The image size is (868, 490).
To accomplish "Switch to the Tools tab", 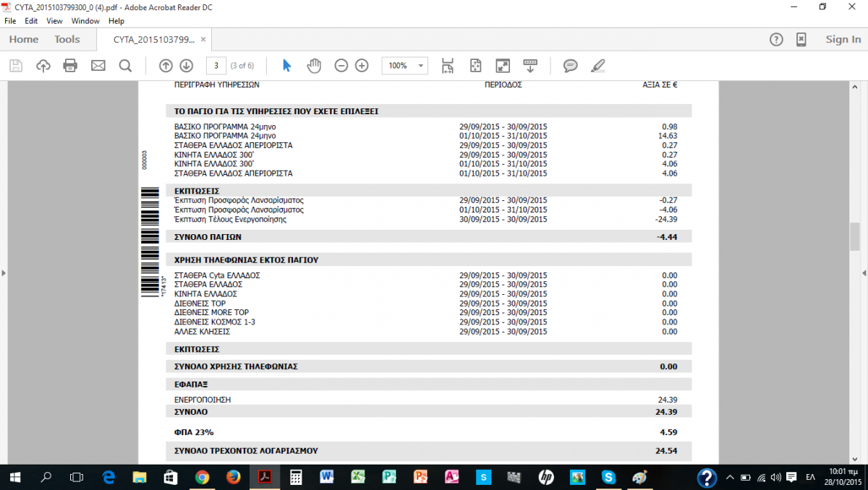I will (67, 40).
